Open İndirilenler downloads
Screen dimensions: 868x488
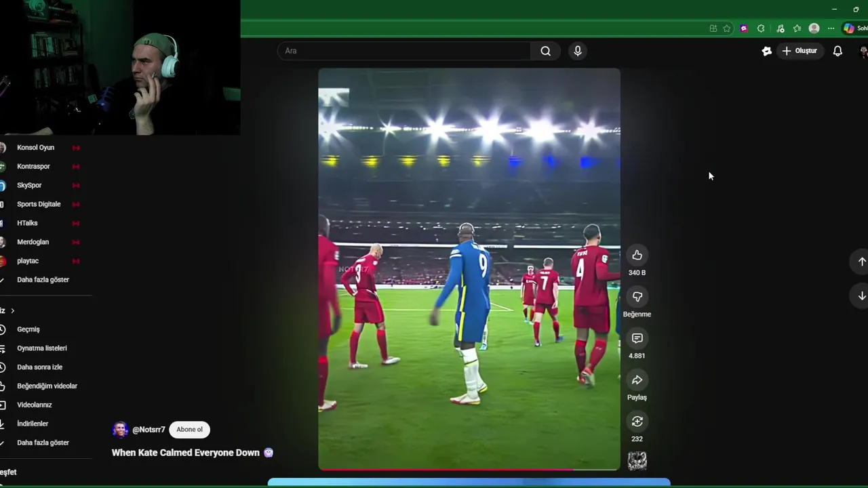pos(33,424)
